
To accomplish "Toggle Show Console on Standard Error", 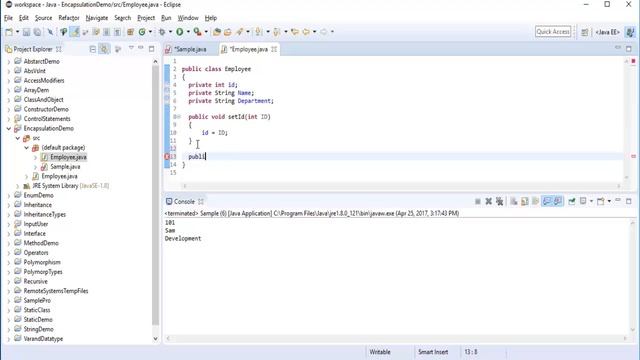I will point(558,201).
